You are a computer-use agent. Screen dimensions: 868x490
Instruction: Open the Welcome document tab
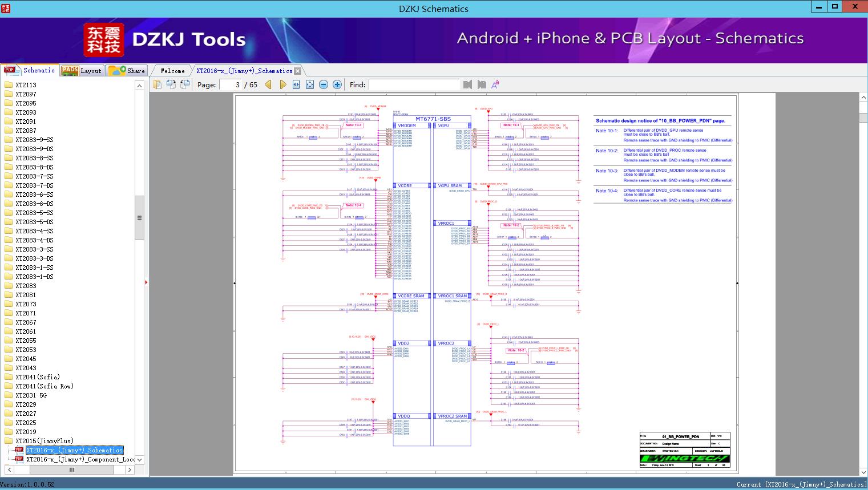[172, 71]
